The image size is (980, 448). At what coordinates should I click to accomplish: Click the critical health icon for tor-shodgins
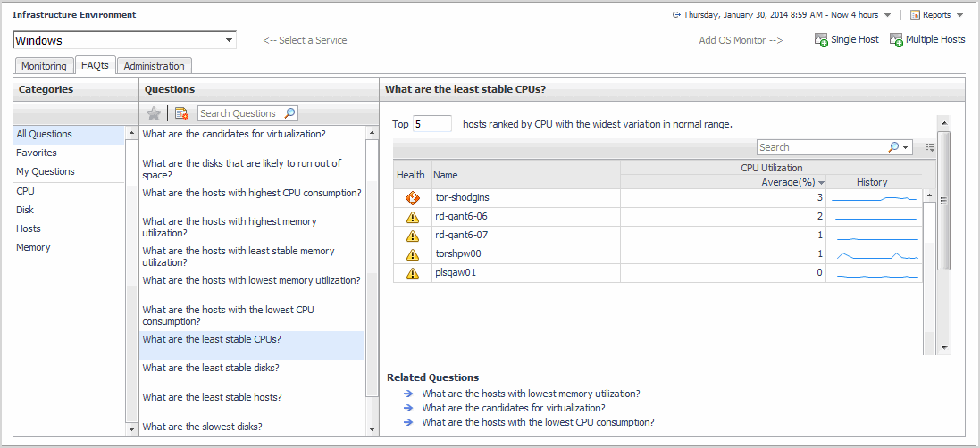[412, 198]
